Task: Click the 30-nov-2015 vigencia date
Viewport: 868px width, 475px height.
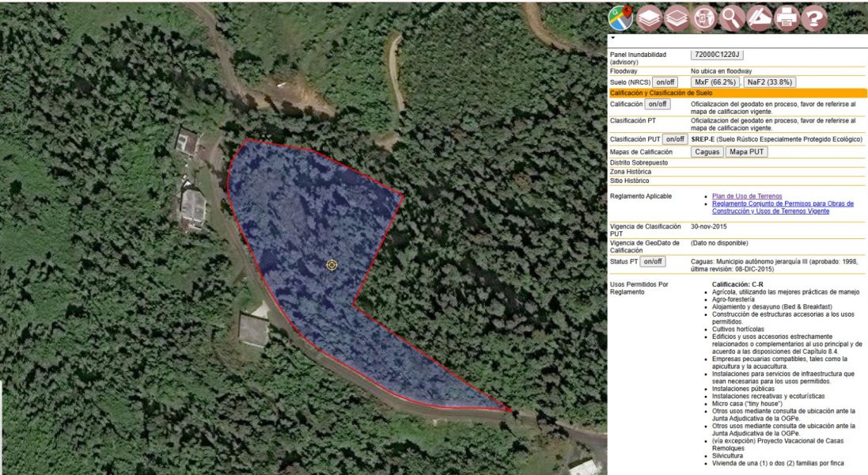Action: 709,226
